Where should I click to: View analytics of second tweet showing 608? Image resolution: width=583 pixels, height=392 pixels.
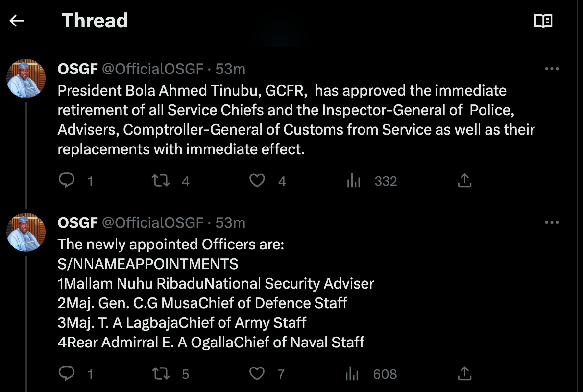pos(353,374)
